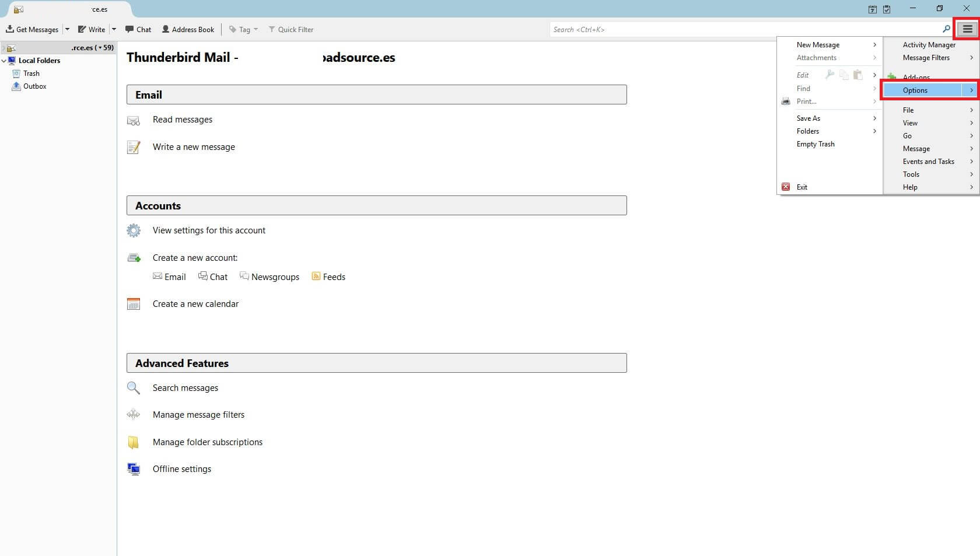Select the mail account row with 59 unread

click(58, 48)
